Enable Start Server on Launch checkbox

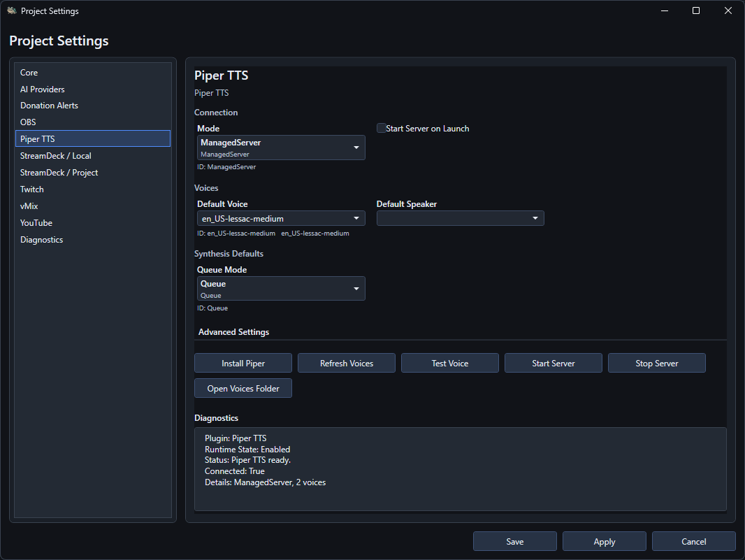(381, 129)
